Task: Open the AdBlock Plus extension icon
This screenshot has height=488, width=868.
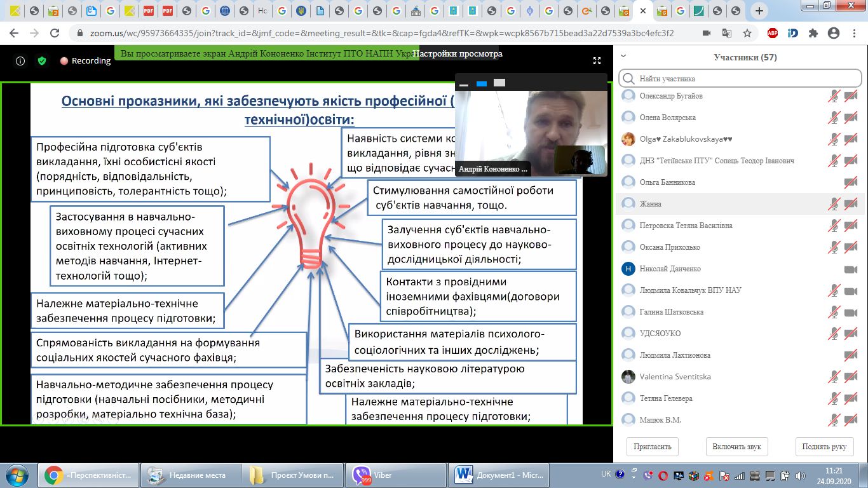Action: [773, 33]
